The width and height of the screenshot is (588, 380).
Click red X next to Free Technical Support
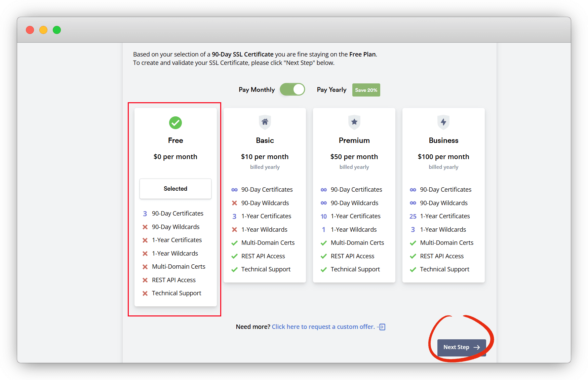[145, 293]
